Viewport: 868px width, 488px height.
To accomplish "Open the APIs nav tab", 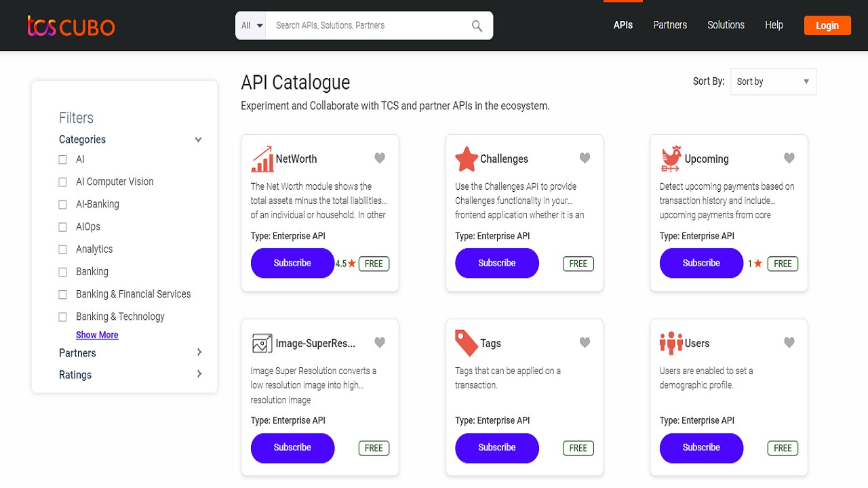I will 623,25.
